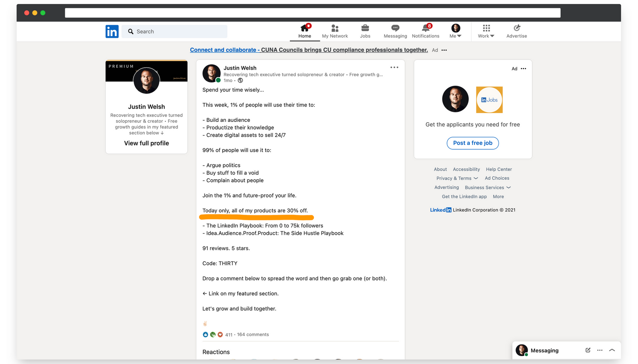Compose a new message icon in Messaging bar
638x364 pixels.
588,350
